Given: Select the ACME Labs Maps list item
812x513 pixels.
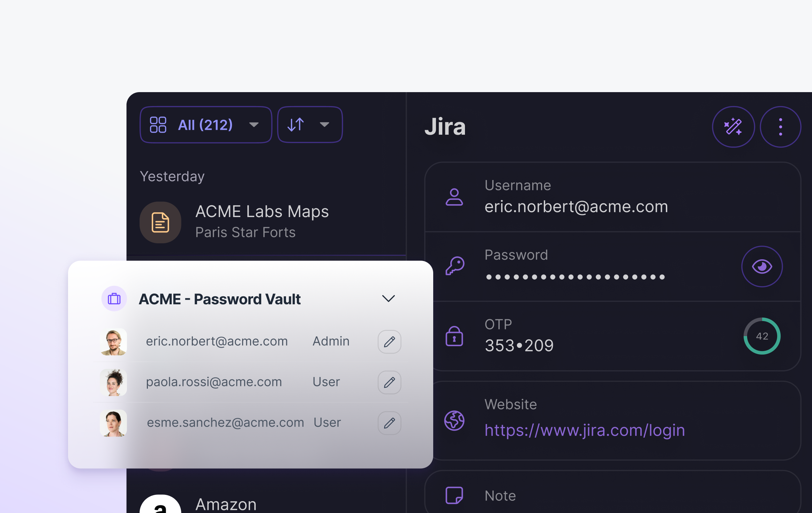Looking at the screenshot, I should click(262, 222).
